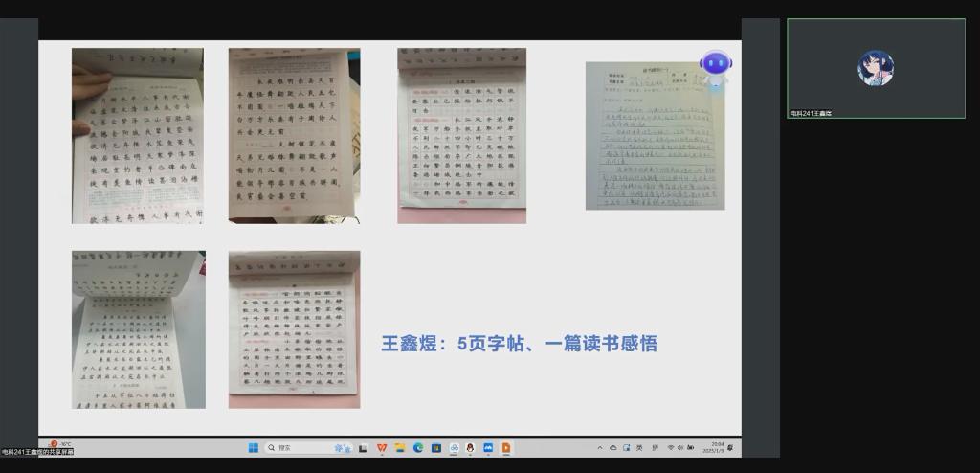Viewport: 980px width, 473px height.
Task: Select the handwritten reading reflection photo
Action: coord(655,135)
